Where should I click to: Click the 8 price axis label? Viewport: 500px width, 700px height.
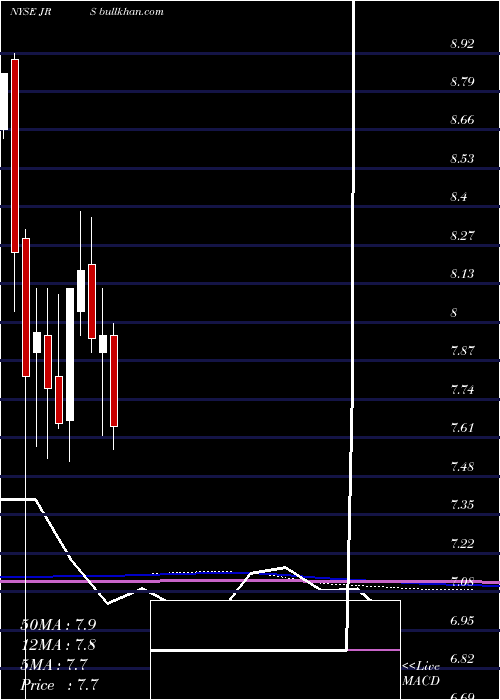[x=454, y=312]
